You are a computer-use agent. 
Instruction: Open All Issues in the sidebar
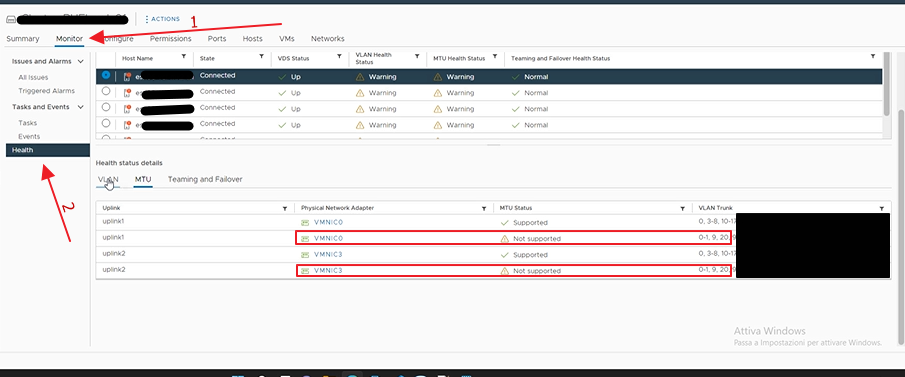(33, 77)
